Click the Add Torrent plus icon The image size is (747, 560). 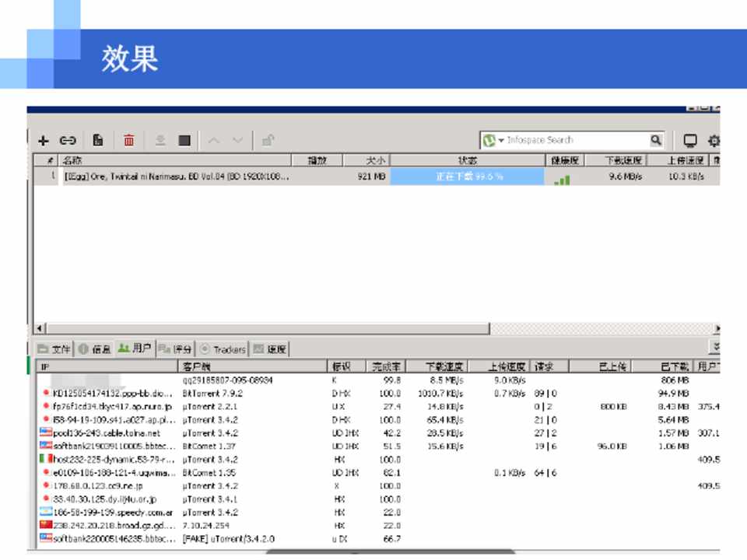point(44,141)
